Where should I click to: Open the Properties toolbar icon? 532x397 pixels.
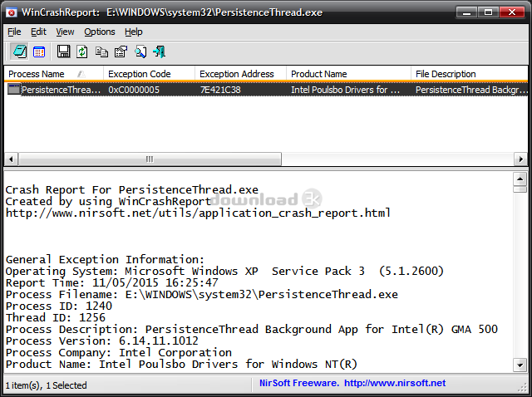(x=121, y=51)
